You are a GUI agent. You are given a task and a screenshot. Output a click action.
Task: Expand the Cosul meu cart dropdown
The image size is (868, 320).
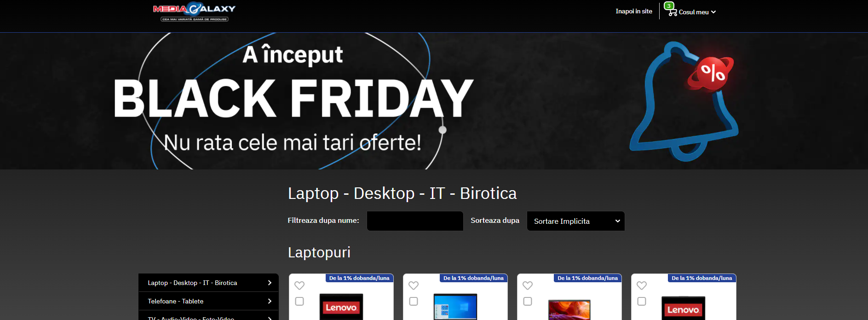[697, 12]
